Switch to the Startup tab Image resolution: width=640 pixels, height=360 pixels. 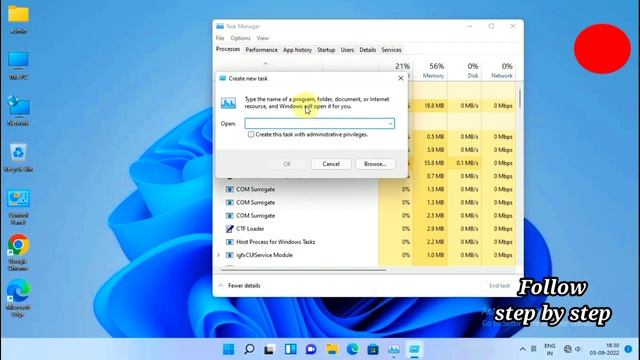pos(326,50)
